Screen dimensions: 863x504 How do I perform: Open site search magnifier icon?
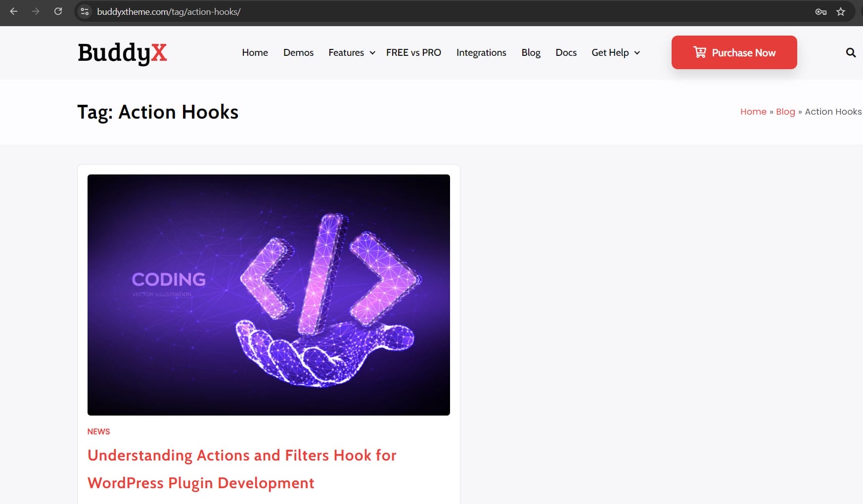(851, 52)
